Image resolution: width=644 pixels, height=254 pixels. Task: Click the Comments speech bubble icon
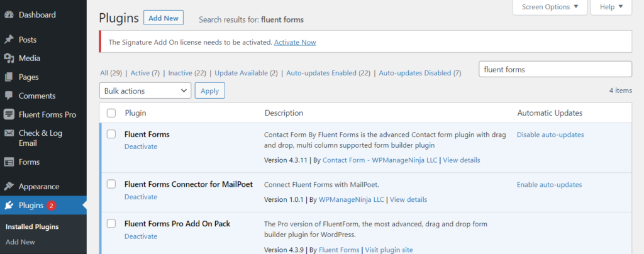9,96
